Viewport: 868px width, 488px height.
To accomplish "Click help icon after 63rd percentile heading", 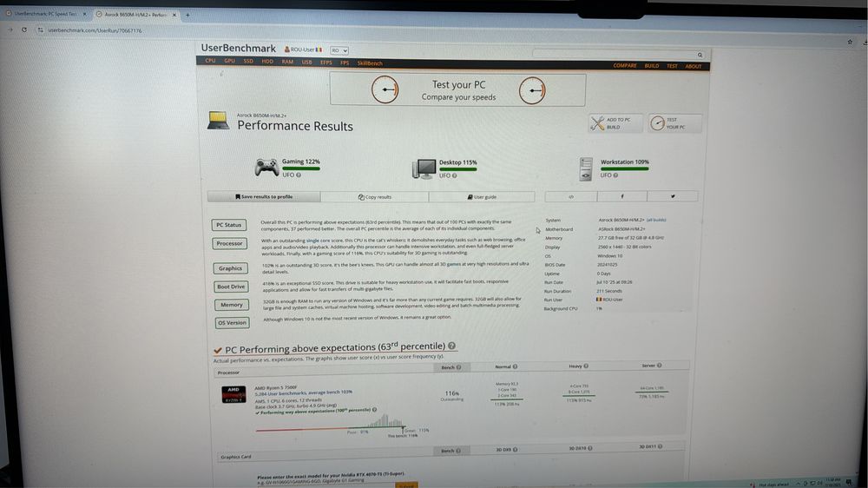I will [x=451, y=346].
